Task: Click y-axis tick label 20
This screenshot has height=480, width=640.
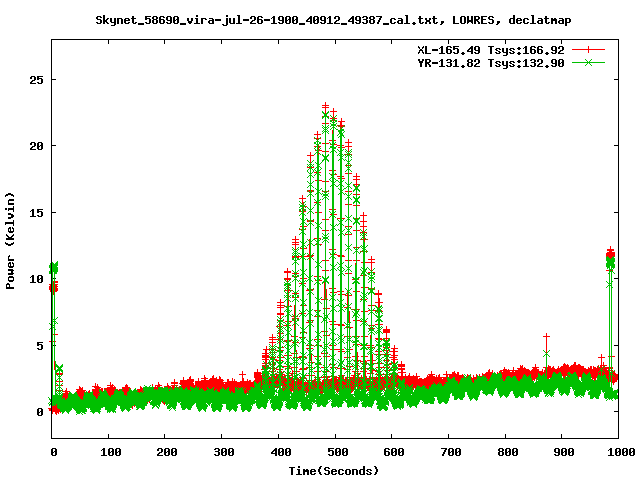Action: coord(36,146)
